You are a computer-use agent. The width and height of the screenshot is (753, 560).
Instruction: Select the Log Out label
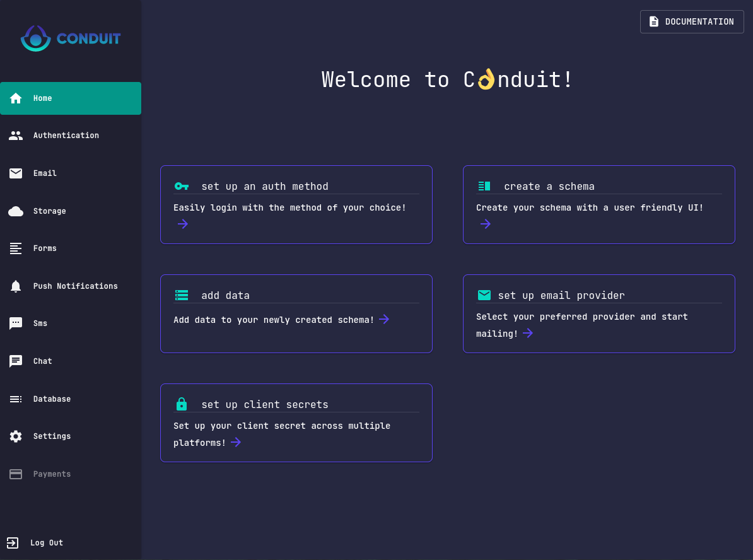[x=47, y=543]
